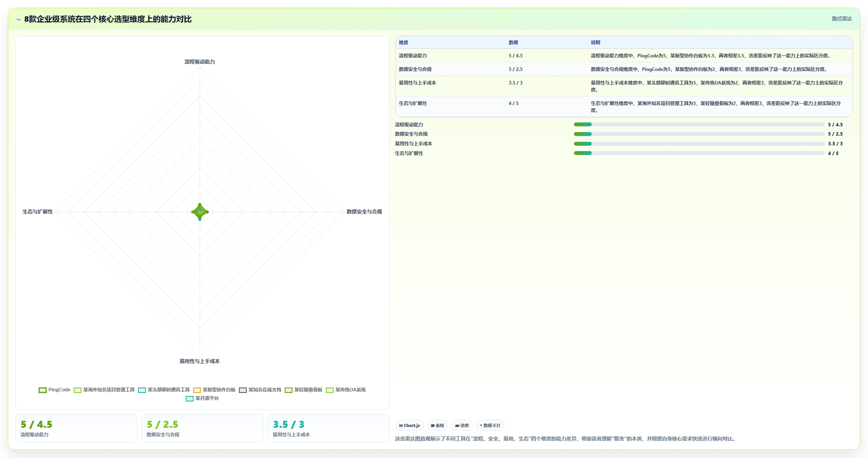Select table row cell 生态与扩展性
The height and width of the screenshot is (458, 868).
click(x=413, y=103)
